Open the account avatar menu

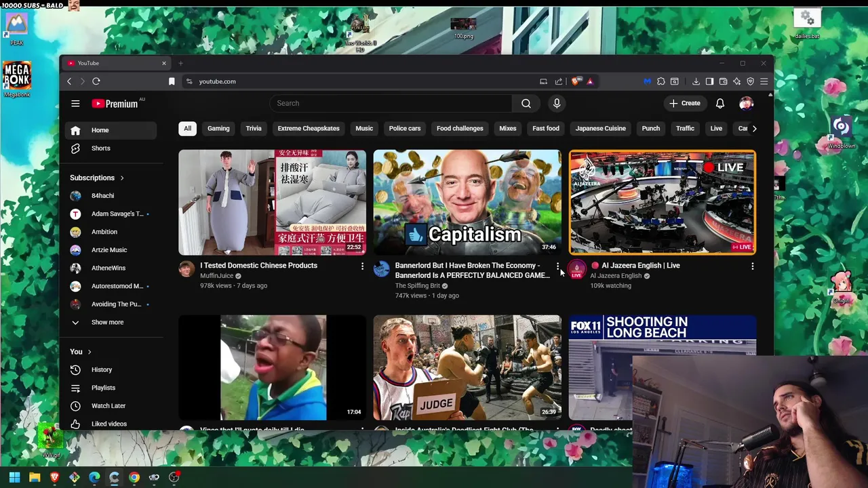pyautogui.click(x=746, y=103)
